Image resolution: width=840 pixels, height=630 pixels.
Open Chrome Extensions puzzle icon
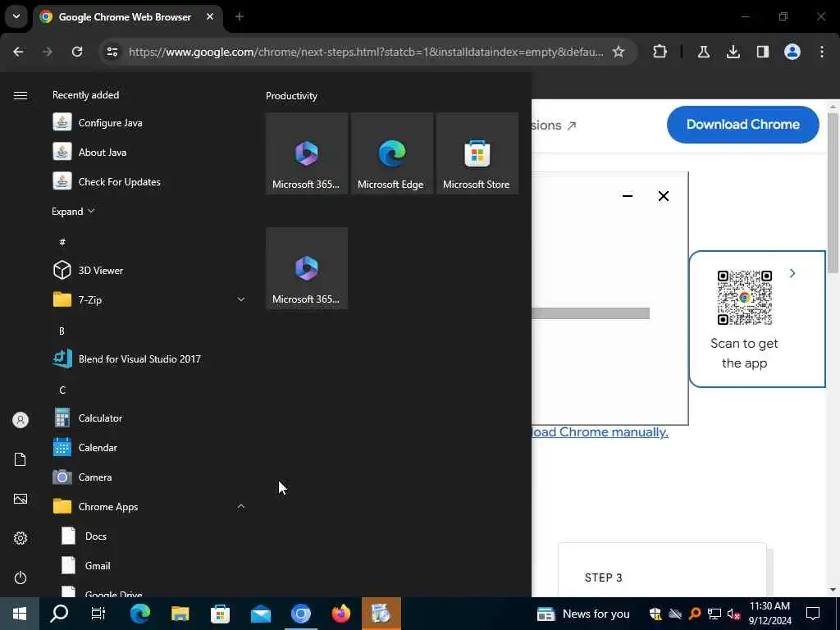(x=660, y=52)
